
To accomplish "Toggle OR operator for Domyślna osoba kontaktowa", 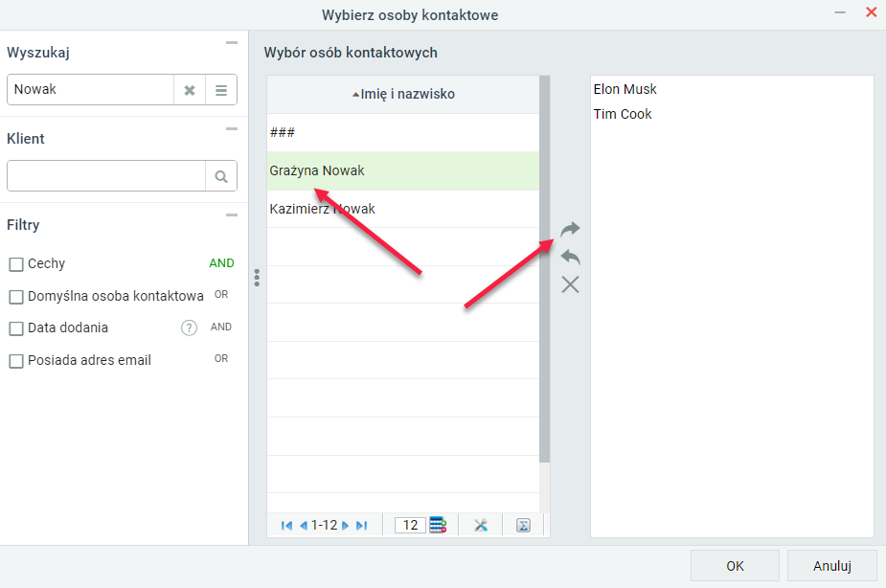I will coord(221,295).
